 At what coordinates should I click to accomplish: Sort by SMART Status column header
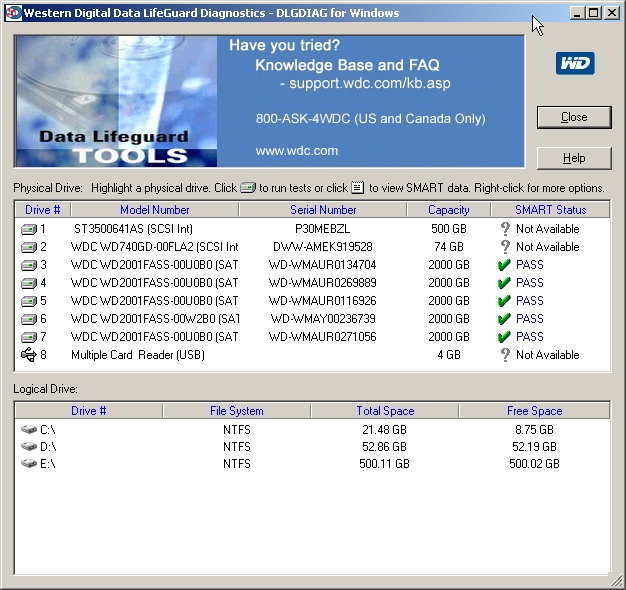coord(551,210)
